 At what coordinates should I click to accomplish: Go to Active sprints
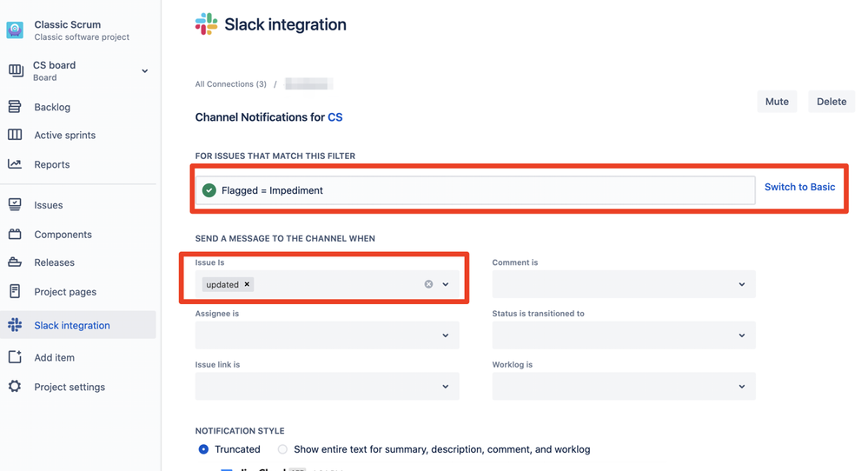click(65, 135)
